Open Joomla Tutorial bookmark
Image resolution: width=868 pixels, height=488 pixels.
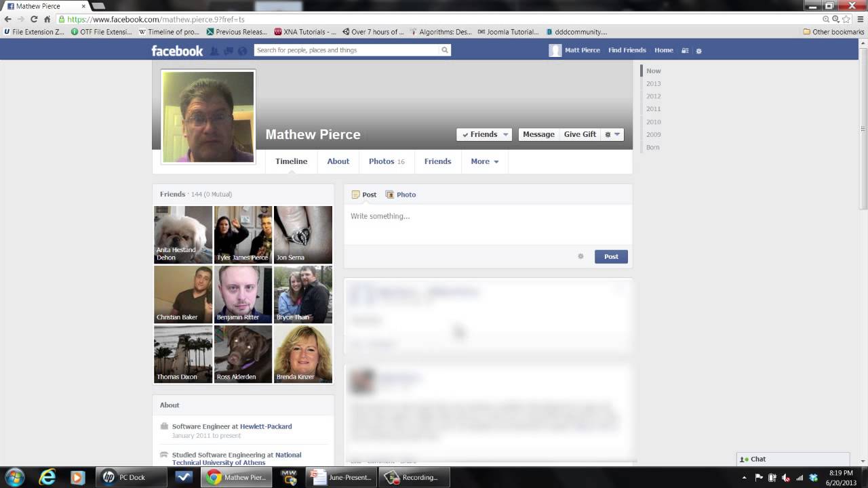coord(508,32)
